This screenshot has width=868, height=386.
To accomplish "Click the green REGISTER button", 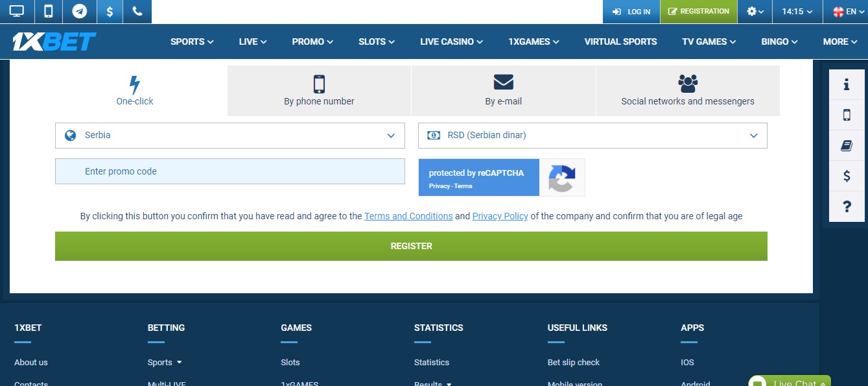I will point(411,247).
